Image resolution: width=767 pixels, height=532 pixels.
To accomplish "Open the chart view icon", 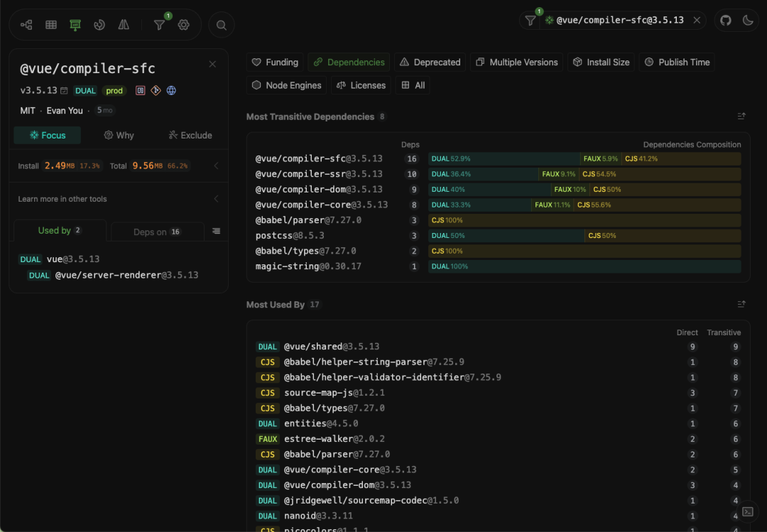I will point(99,24).
